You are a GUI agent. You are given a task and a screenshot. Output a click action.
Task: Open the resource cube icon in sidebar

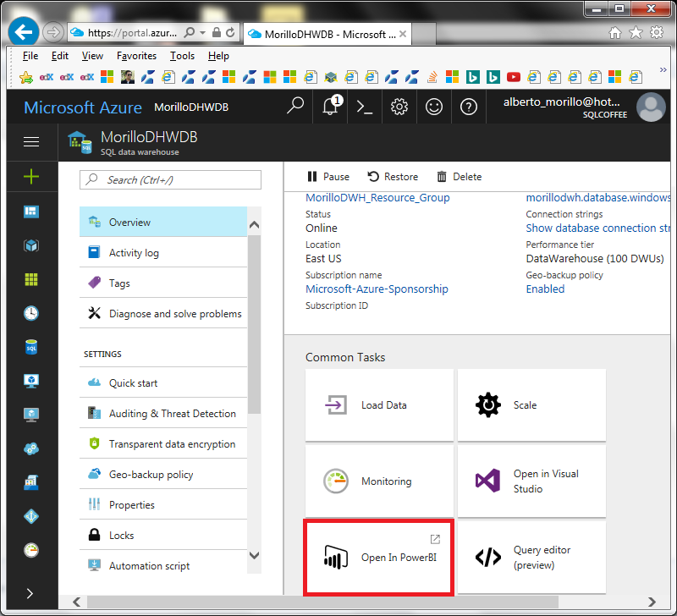click(x=31, y=245)
